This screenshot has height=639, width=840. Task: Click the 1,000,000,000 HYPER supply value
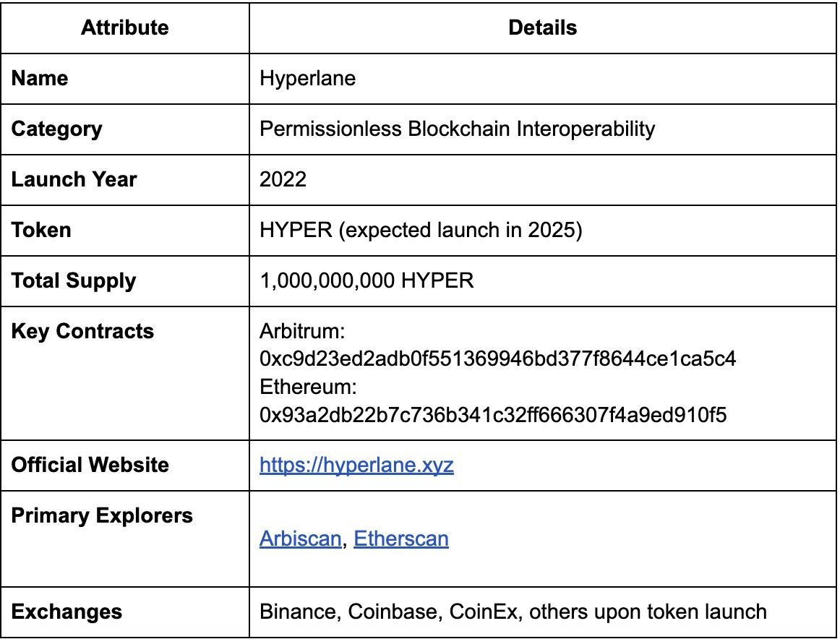click(x=367, y=280)
